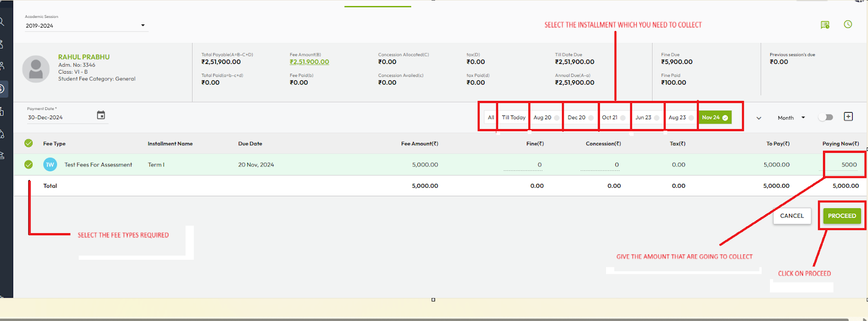Click the search icon in left sidebar
868x321 pixels.
point(2,22)
